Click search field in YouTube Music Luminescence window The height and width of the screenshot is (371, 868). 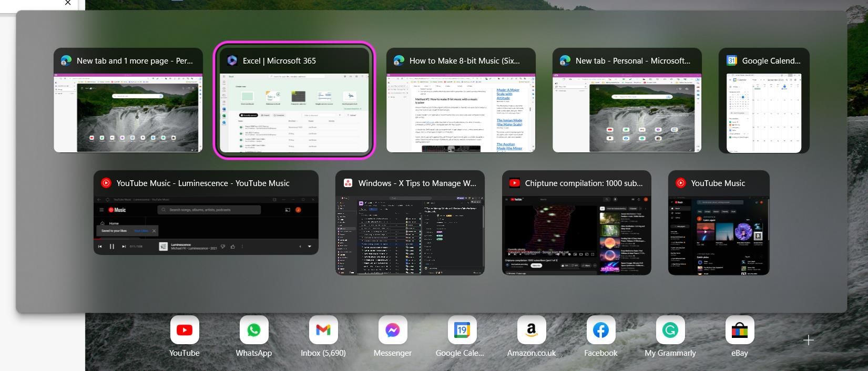(209, 210)
